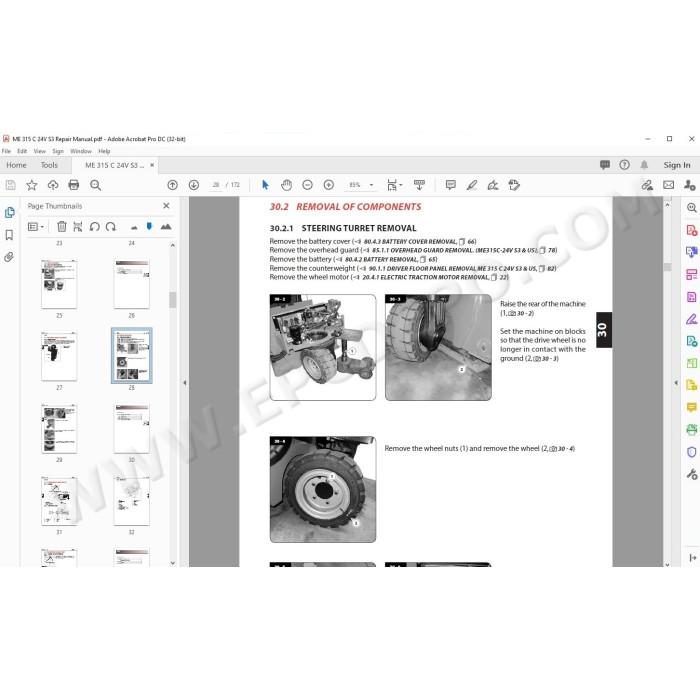
Task: Open the View menu
Action: pyautogui.click(x=40, y=151)
